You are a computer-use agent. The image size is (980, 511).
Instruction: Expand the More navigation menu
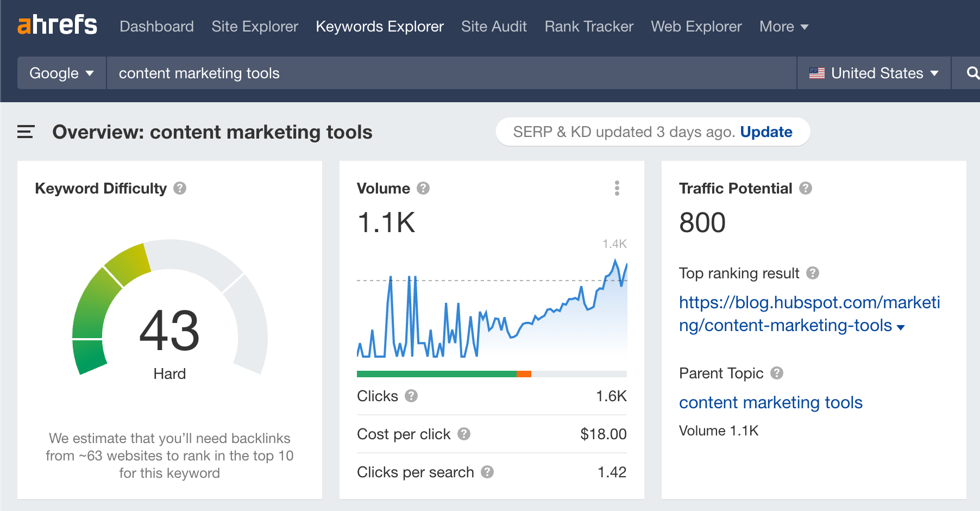point(783,26)
